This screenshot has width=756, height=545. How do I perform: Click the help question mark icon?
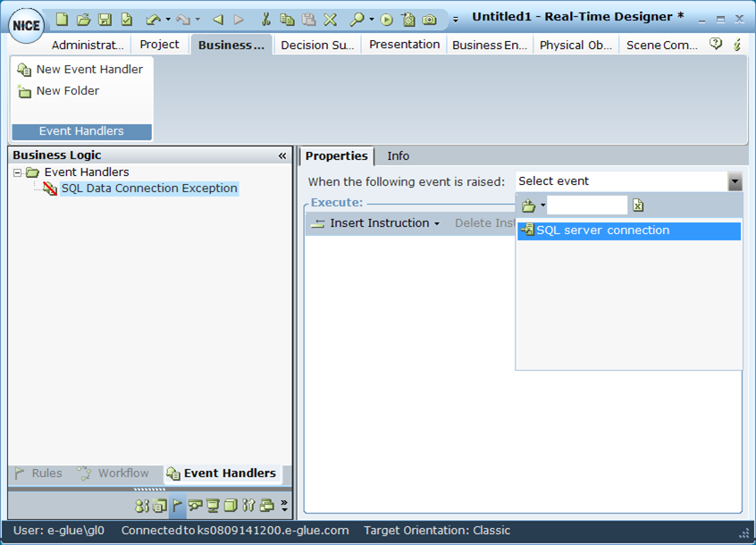[x=716, y=44]
